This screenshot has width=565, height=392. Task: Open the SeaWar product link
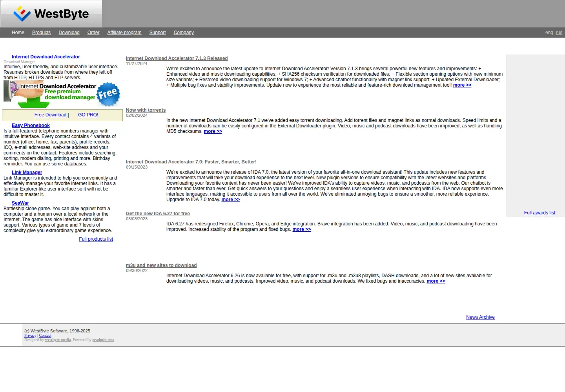coord(20,203)
